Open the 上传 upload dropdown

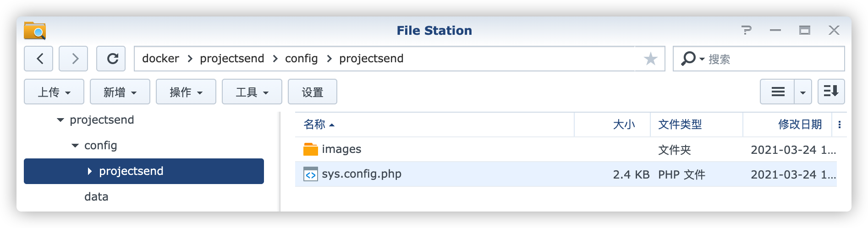click(x=54, y=92)
